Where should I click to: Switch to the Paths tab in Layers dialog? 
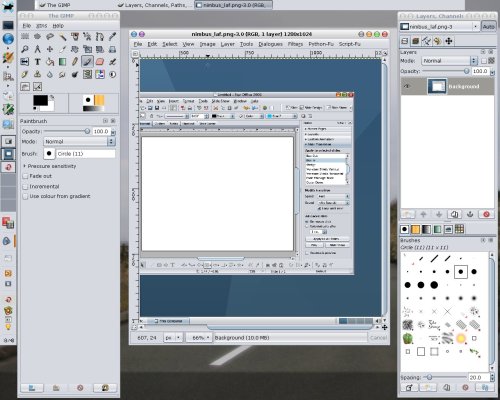click(426, 41)
